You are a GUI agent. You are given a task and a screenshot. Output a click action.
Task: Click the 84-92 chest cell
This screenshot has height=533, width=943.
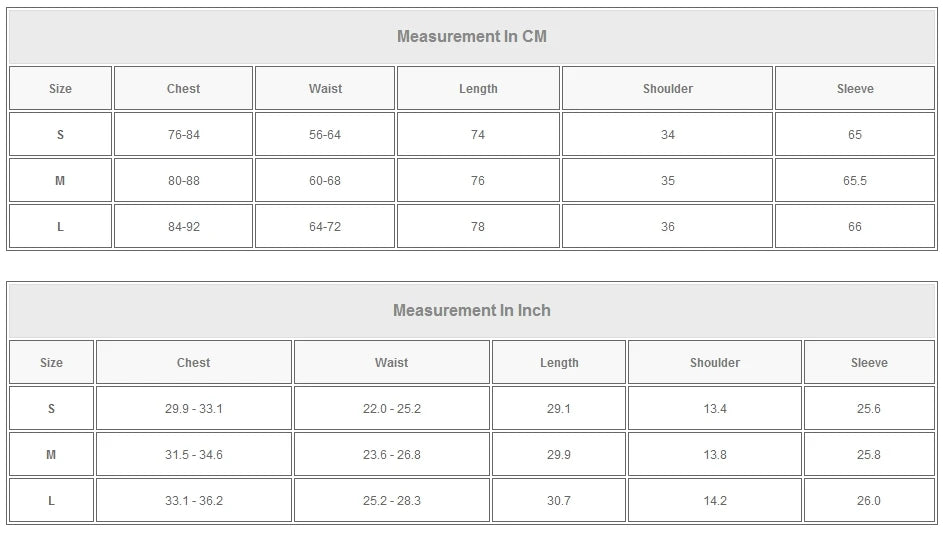tap(183, 227)
